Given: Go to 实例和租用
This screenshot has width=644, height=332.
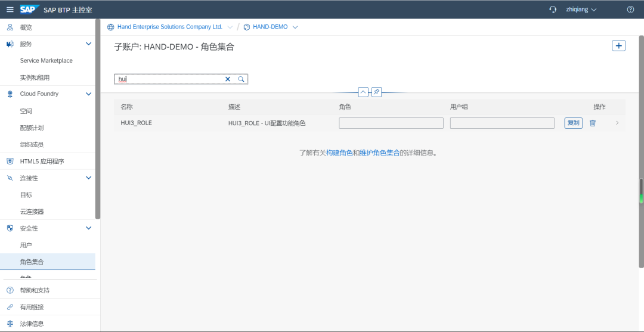Looking at the screenshot, I should (35, 77).
